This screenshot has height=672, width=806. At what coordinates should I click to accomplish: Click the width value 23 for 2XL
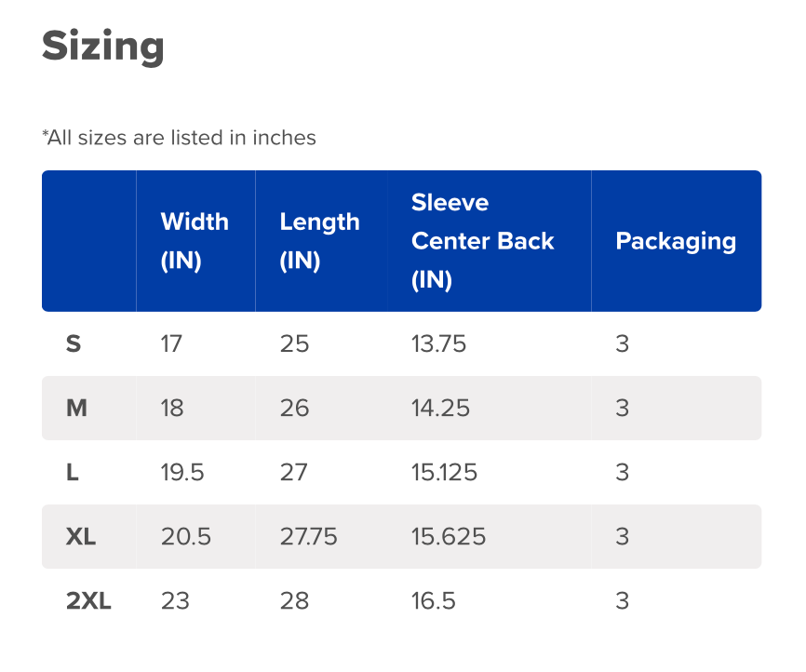[x=175, y=601]
